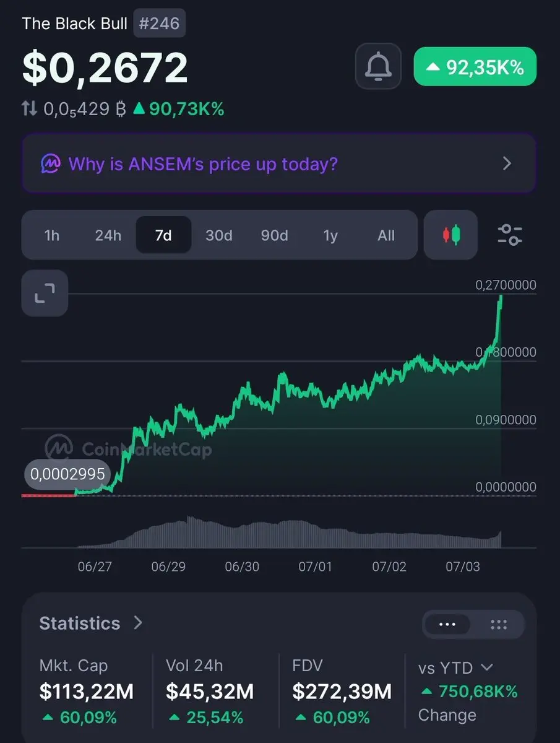Open Why is ANSEM's price up today link
Viewport: 560px width, 743px height.
coord(203,164)
